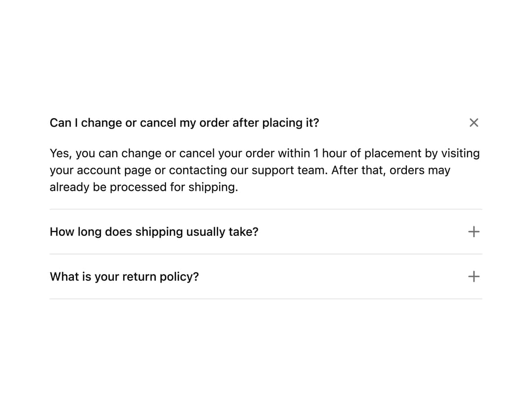Click the 'Can I change or cancel' question heading

click(184, 123)
